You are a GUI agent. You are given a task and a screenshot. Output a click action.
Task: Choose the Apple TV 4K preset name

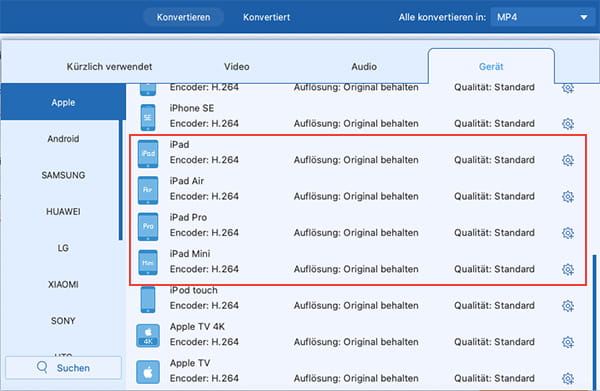pos(197,326)
